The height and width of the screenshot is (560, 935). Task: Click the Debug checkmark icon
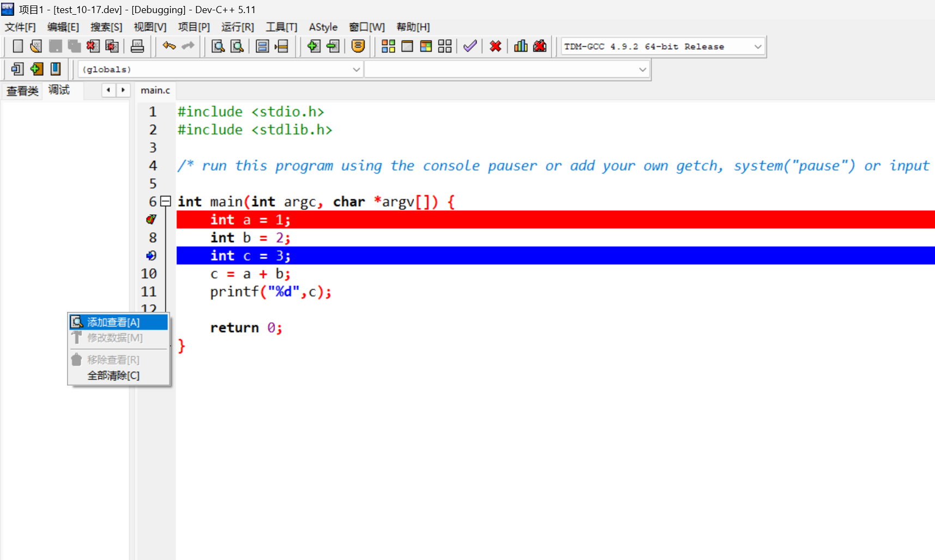coord(470,46)
